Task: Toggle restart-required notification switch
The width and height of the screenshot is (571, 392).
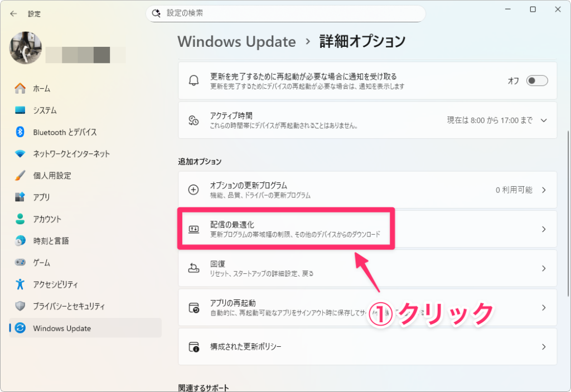Action: (538, 81)
